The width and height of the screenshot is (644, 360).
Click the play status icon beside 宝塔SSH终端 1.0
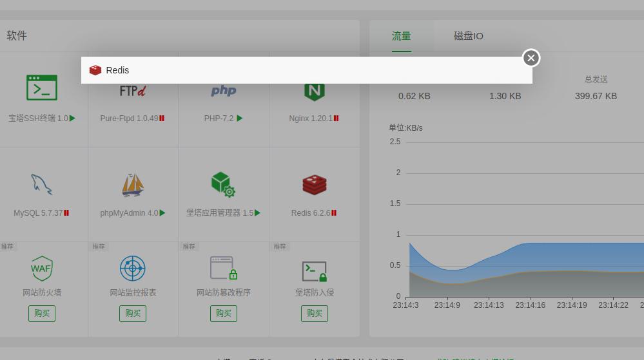[x=72, y=118]
